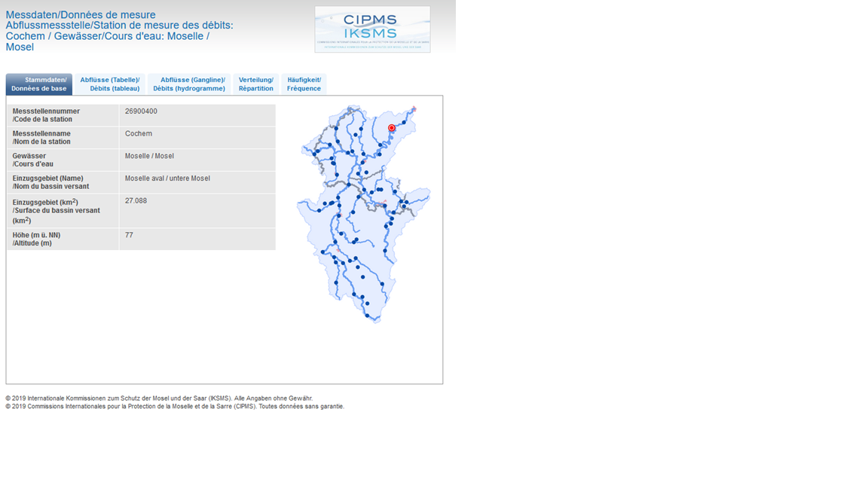
Task: Click the altitude value 77
Action: (129, 235)
